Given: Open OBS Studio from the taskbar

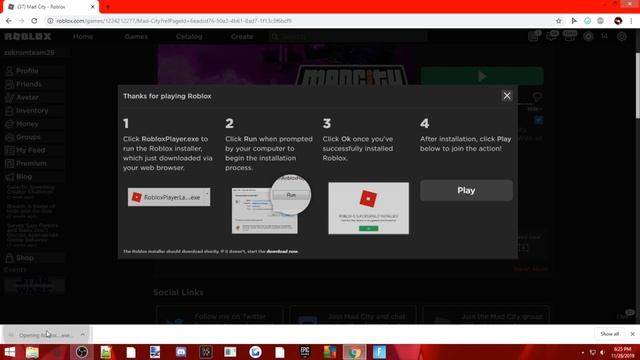Looking at the screenshot, I should tap(82, 352).
